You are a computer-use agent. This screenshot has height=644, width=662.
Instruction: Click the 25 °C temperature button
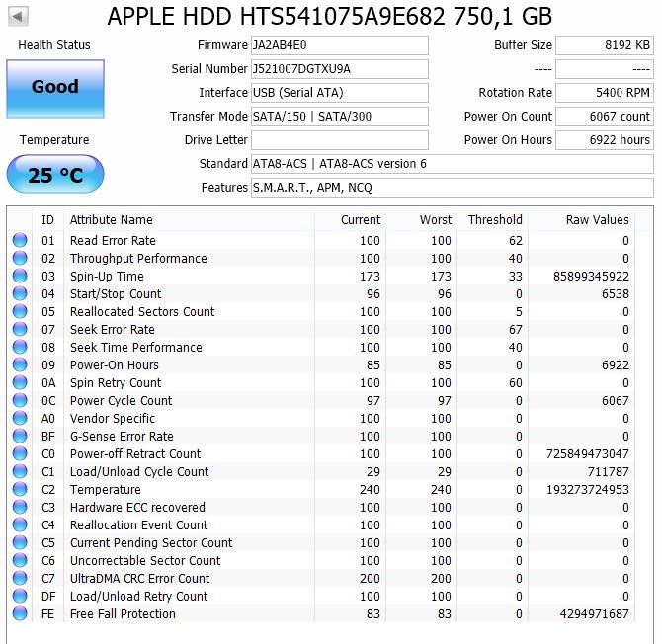(55, 174)
